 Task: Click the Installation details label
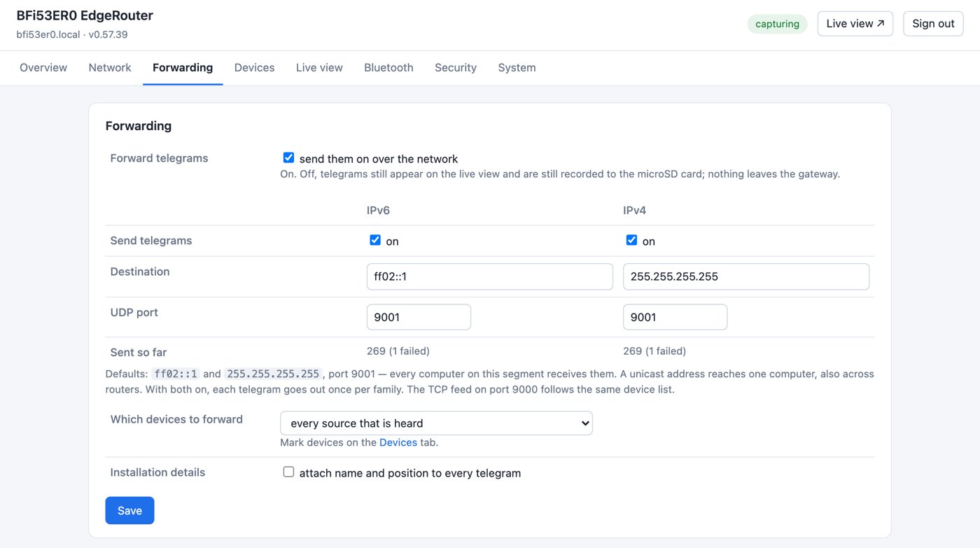pyautogui.click(x=157, y=472)
